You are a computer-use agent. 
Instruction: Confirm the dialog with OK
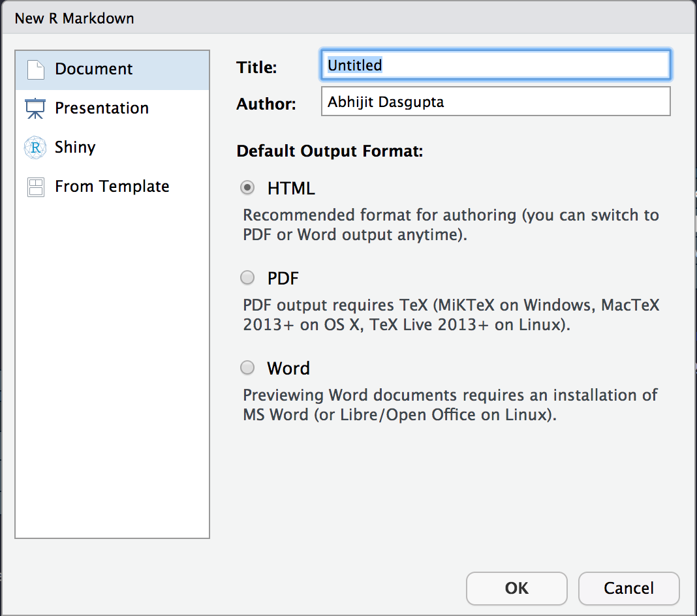click(516, 588)
